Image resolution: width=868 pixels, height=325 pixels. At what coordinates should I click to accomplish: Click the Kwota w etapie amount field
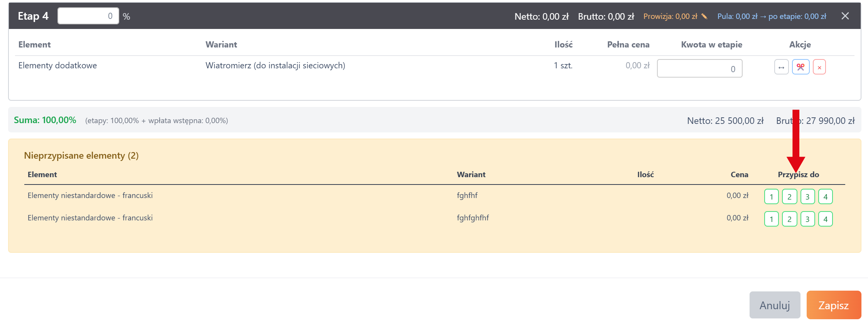point(699,69)
